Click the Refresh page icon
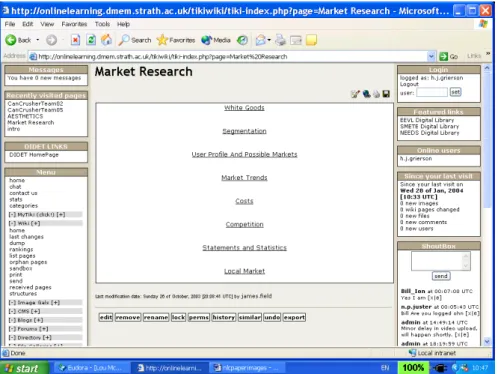Image resolution: width=498 pixels, height=374 pixels. tap(91, 40)
